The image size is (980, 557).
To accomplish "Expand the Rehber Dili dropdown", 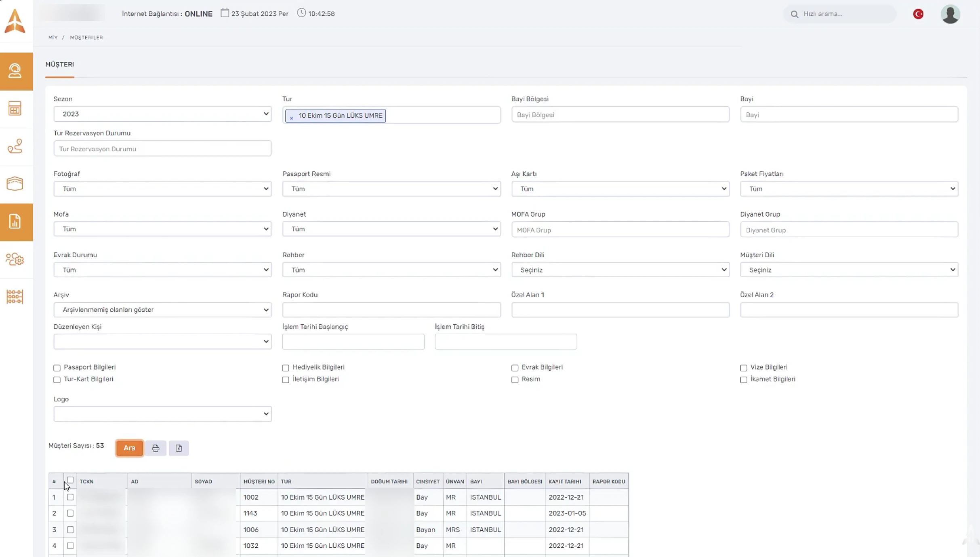I will 620,270.
